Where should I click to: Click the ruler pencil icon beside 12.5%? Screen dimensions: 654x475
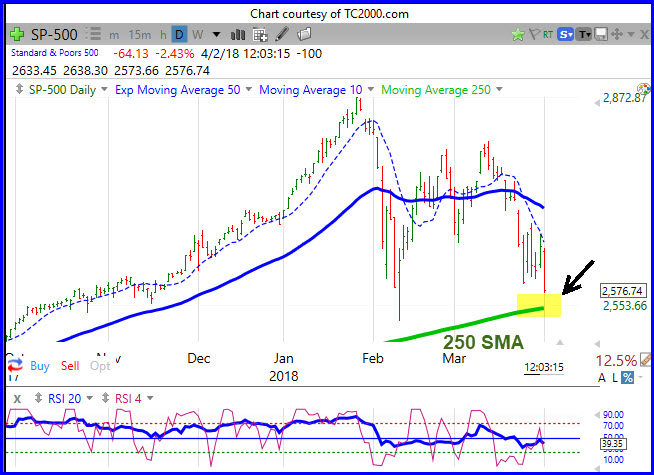coord(646,359)
